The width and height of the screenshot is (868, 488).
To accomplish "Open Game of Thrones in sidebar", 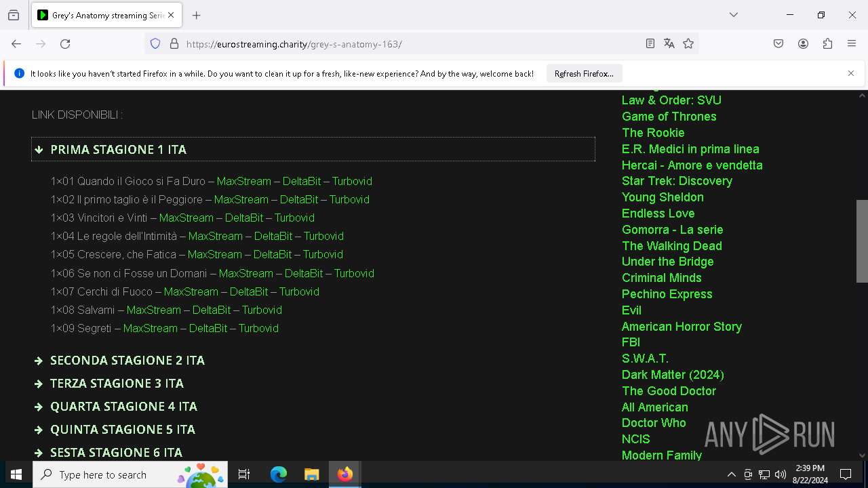I will [x=669, y=117].
